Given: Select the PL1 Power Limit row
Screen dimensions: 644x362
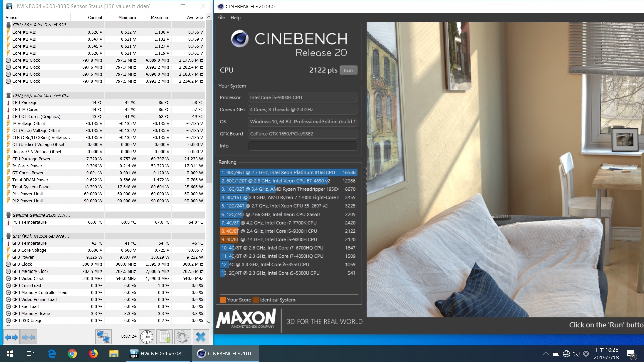Looking at the screenshot, I should point(105,194).
